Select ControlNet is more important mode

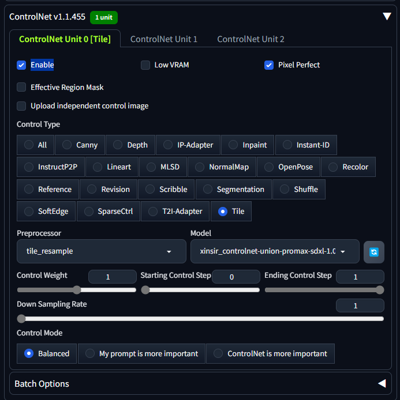[x=271, y=354]
